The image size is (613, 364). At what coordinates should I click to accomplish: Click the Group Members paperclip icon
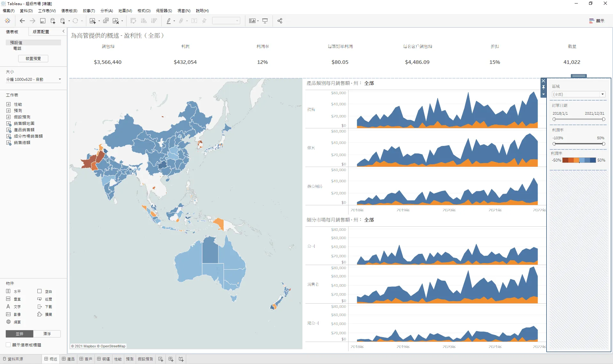tap(181, 21)
